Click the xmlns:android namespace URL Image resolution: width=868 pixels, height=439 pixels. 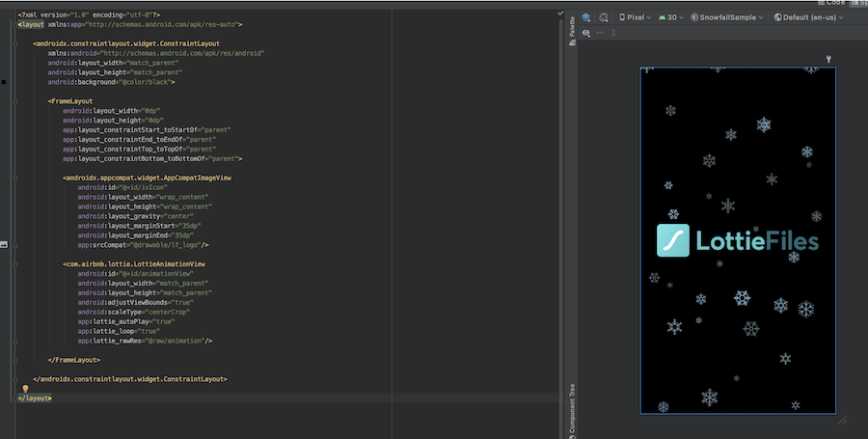pyautogui.click(x=182, y=54)
